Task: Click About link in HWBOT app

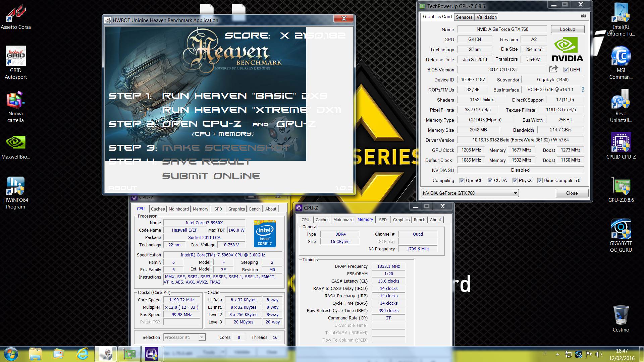Action: pyautogui.click(x=122, y=188)
